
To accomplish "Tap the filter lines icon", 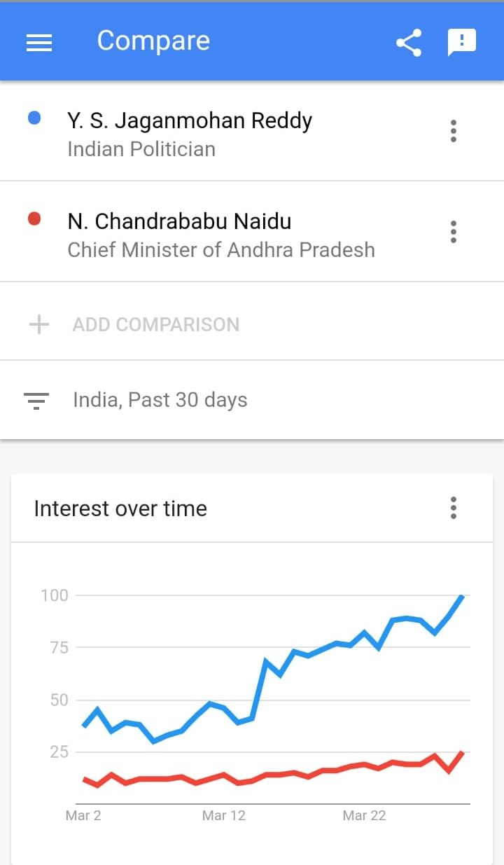I will click(36, 401).
